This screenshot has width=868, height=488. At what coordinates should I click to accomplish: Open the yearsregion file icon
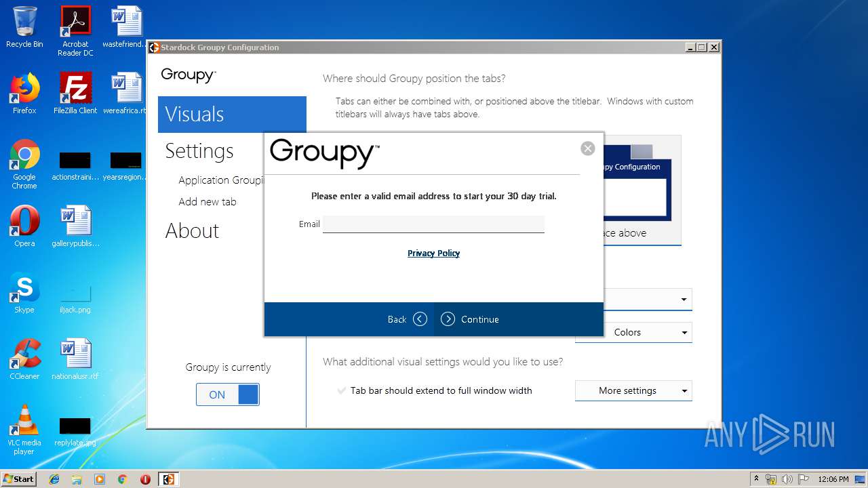126,166
